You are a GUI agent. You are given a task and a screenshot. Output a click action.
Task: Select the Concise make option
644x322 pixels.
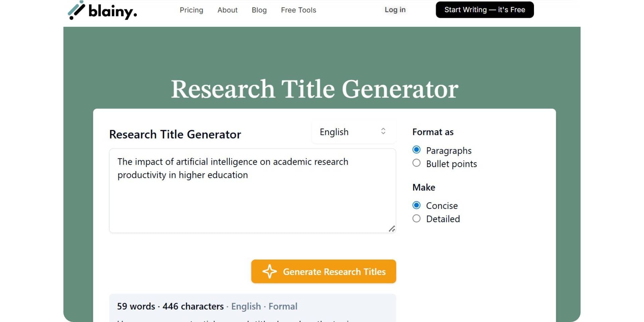[x=416, y=205]
